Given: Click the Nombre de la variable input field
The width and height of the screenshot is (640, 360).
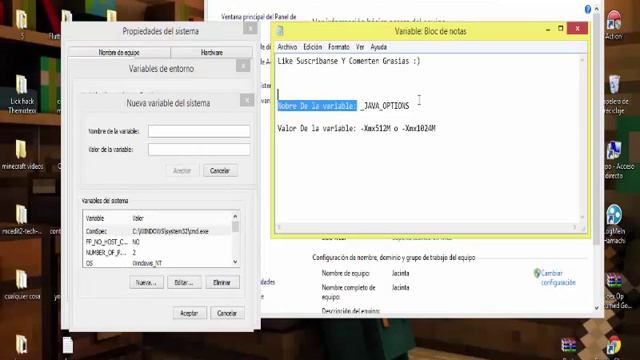Looking at the screenshot, I should click(199, 131).
